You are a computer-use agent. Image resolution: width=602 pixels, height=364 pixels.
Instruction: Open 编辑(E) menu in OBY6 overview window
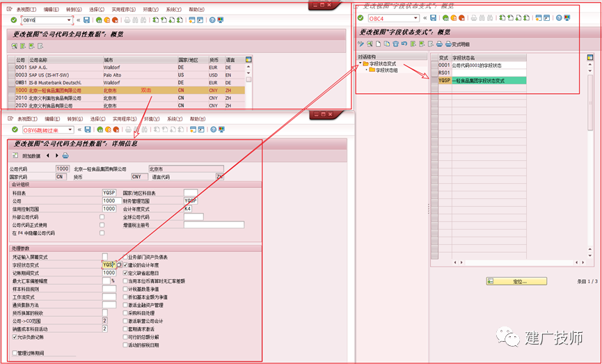click(x=52, y=9)
